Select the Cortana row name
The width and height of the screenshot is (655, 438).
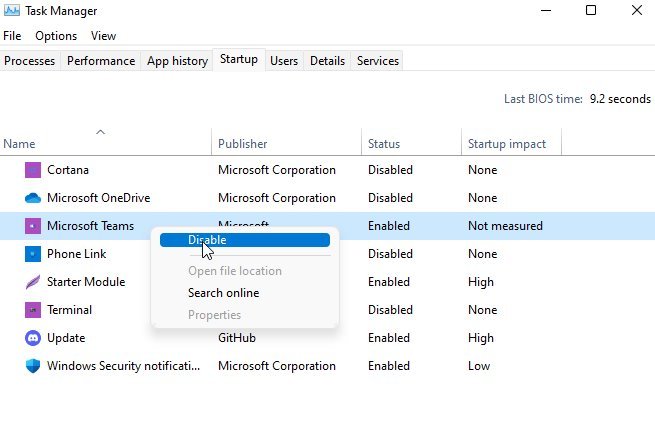pos(68,170)
